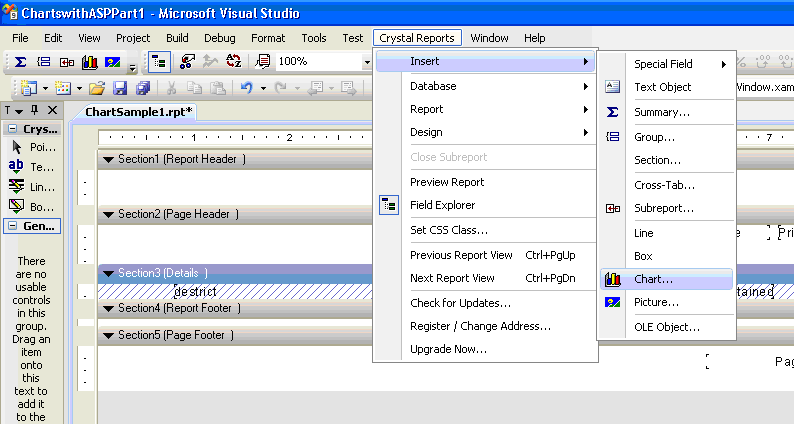Choose Cross-Tab... from Insert submenu
794x425 pixels.
tap(666, 185)
